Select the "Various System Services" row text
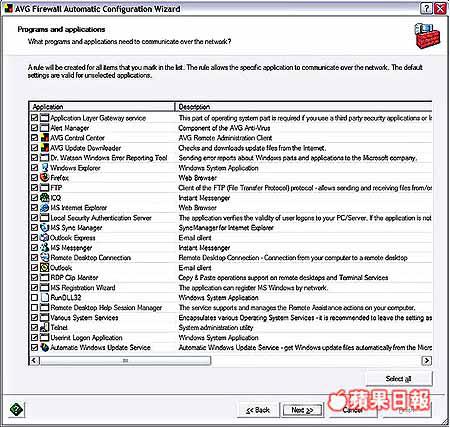 84,317
